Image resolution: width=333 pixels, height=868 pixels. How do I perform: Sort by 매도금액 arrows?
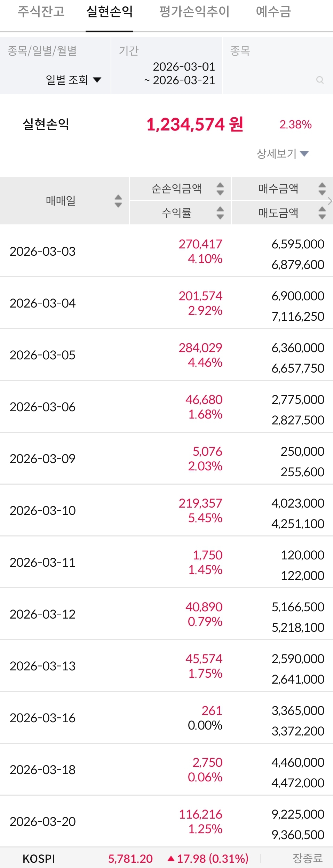point(322,213)
